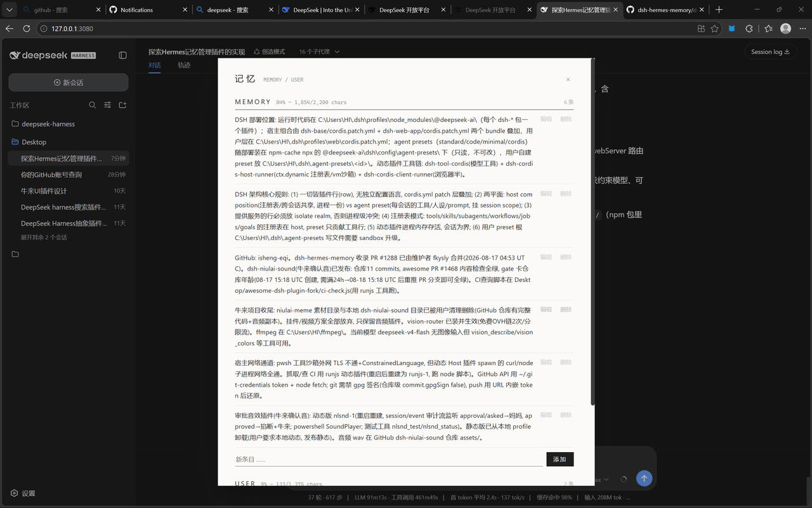This screenshot has height=508, width=812.
Task: Switch to the github - 搜索 browser tab
Action: [62, 10]
